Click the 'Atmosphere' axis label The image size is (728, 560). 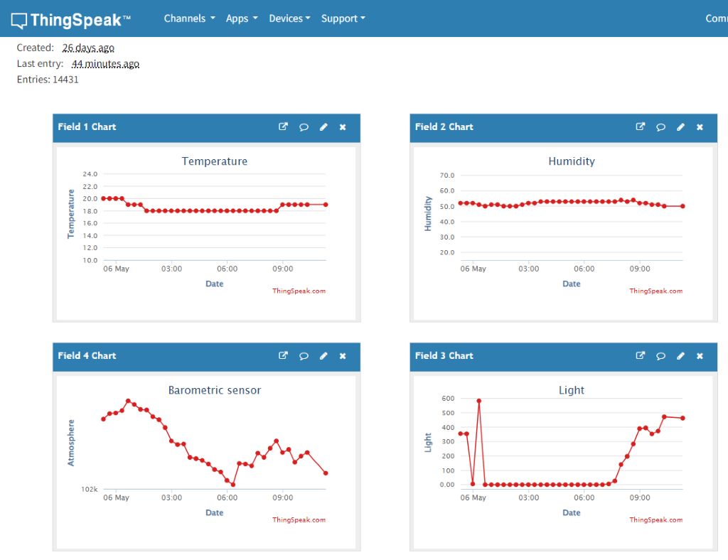[70, 443]
